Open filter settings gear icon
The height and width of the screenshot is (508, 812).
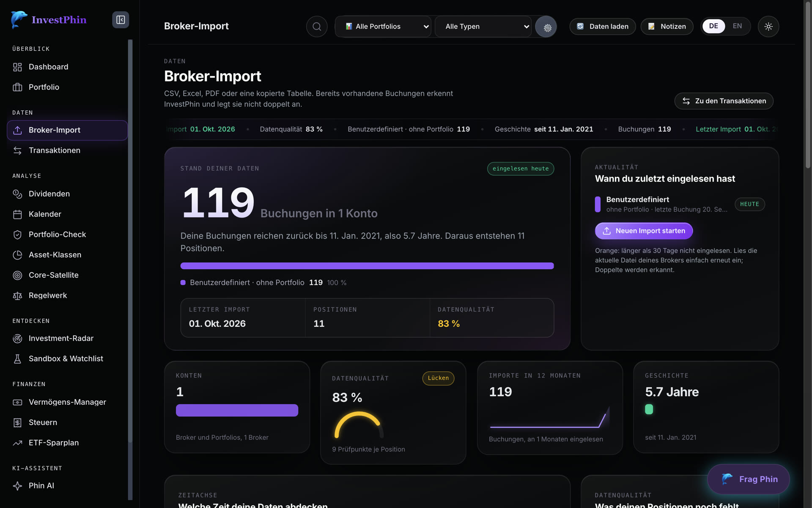(x=546, y=27)
